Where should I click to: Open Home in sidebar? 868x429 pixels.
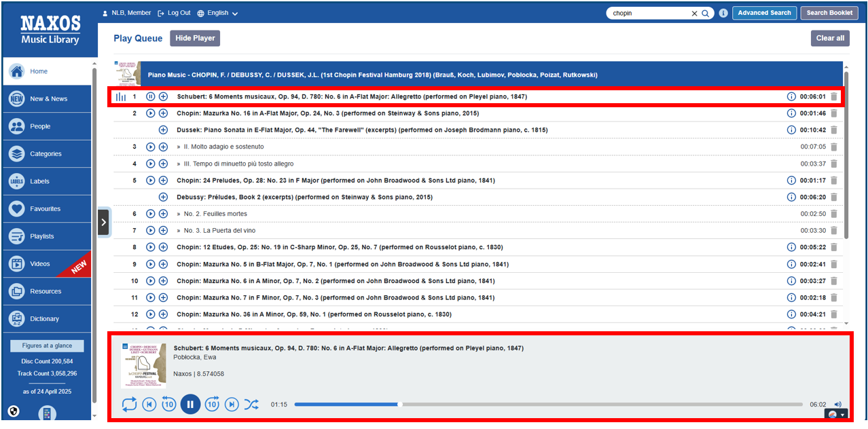click(x=47, y=71)
